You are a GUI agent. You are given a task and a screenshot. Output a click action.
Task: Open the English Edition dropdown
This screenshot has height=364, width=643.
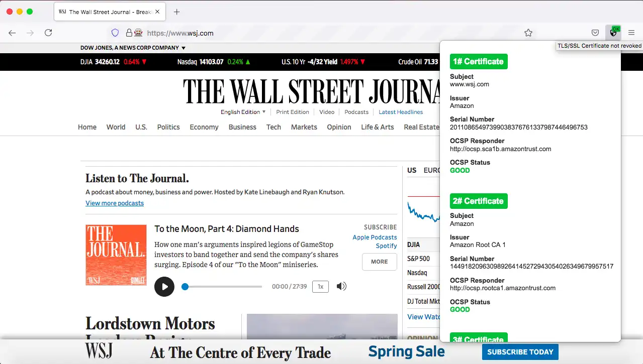click(x=243, y=112)
